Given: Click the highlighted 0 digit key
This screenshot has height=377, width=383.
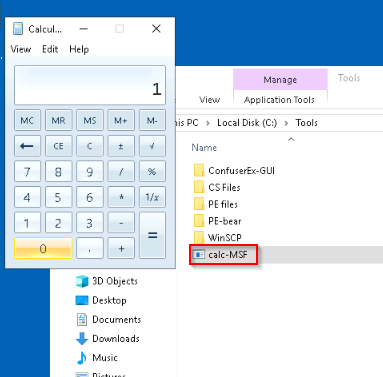Looking at the screenshot, I should pyautogui.click(x=43, y=248).
